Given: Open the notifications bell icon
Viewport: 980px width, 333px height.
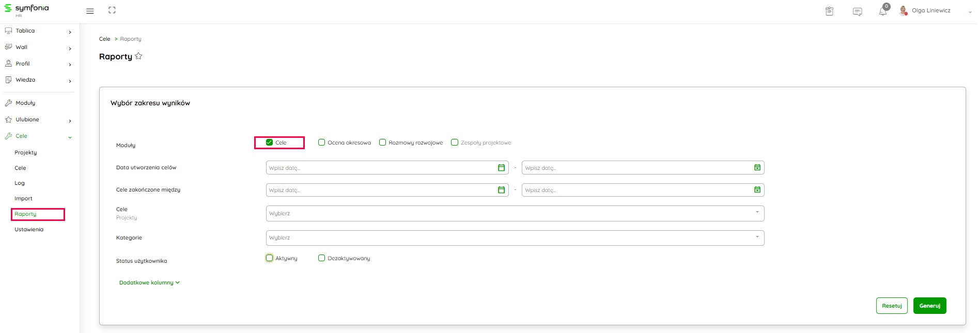Looking at the screenshot, I should [x=882, y=11].
